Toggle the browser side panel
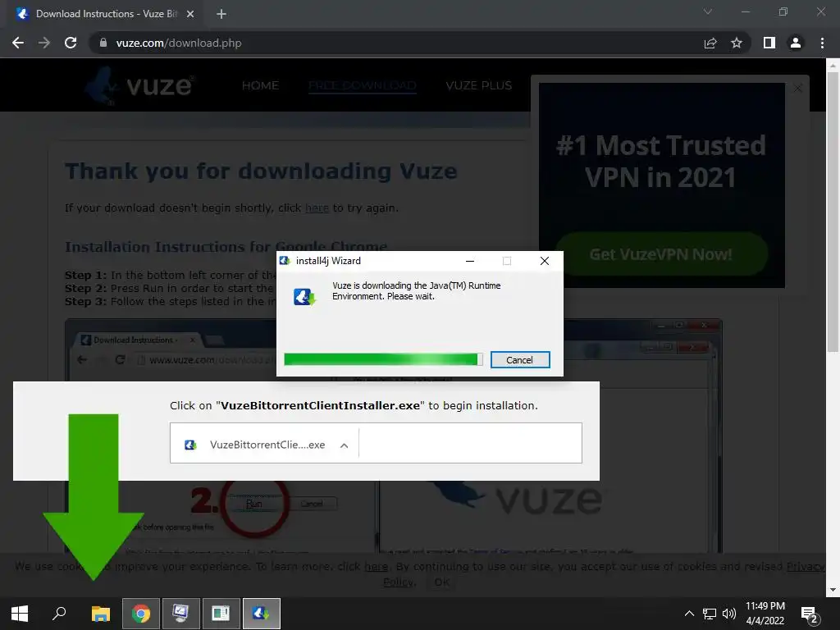This screenshot has width=840, height=630. [769, 43]
